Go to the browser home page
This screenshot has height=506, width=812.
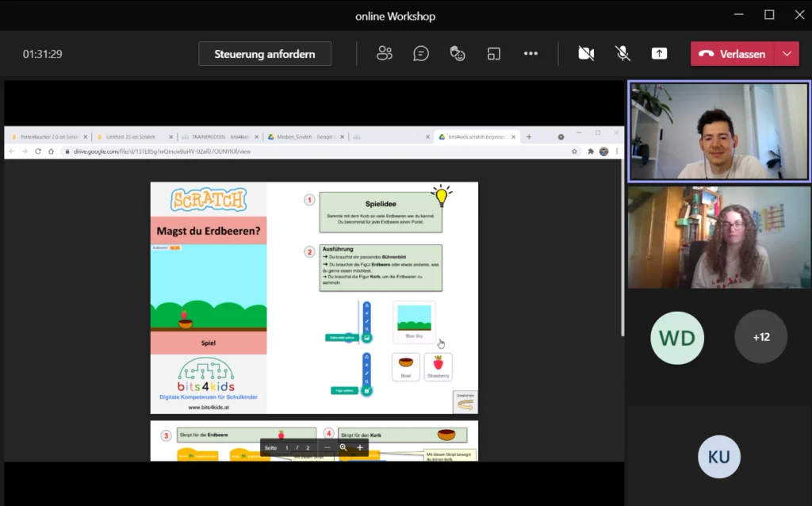[x=51, y=151]
